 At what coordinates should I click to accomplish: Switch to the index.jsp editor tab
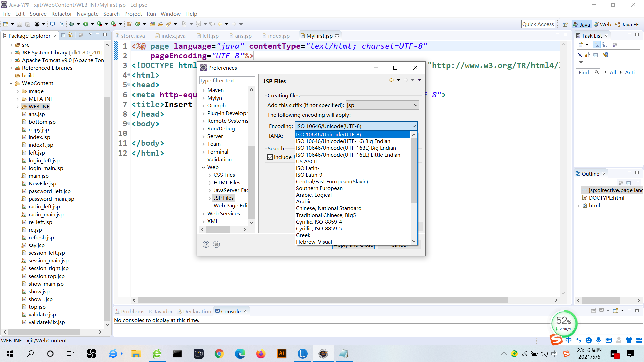point(278,36)
